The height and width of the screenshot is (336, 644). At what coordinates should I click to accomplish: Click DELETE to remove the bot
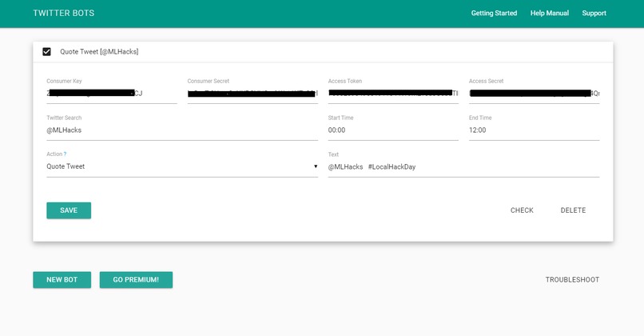click(573, 210)
